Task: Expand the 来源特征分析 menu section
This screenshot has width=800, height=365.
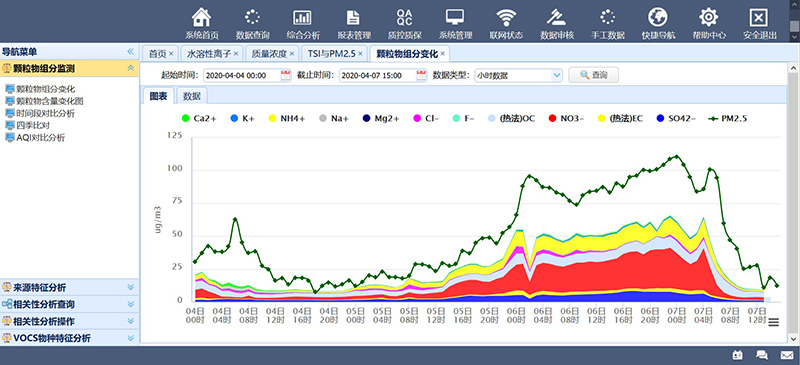Action: [x=69, y=287]
